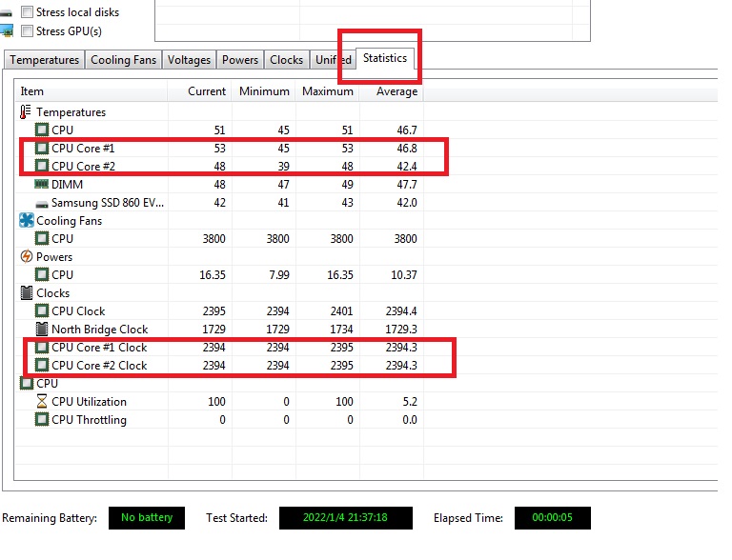The image size is (732, 560).
Task: Switch to the Voltages tab
Action: pyautogui.click(x=189, y=60)
